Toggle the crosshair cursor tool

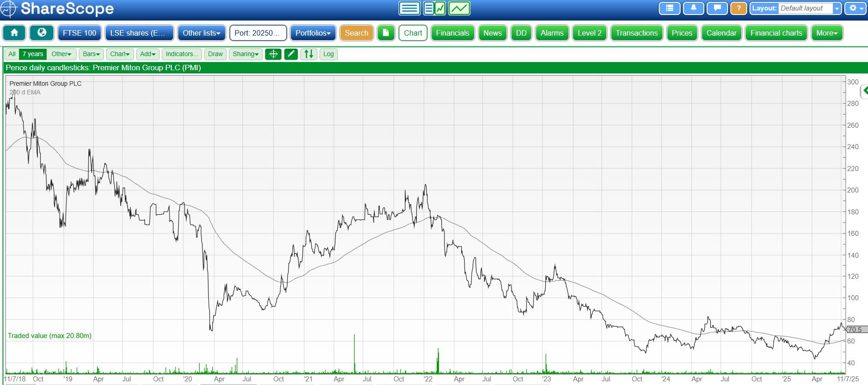pos(273,54)
